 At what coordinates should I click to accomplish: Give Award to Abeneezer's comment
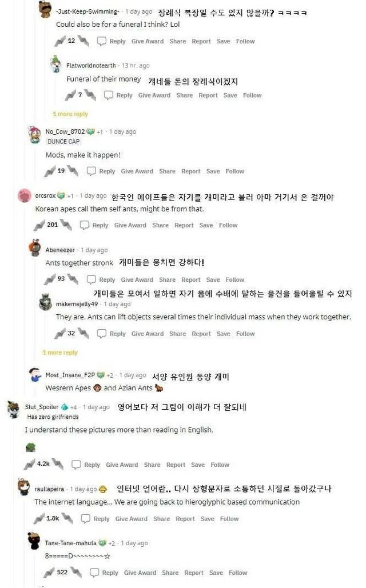[137, 279]
